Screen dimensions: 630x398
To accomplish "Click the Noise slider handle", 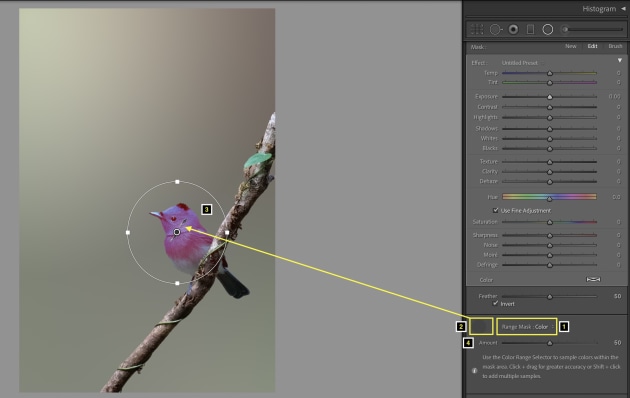I will tap(550, 245).
